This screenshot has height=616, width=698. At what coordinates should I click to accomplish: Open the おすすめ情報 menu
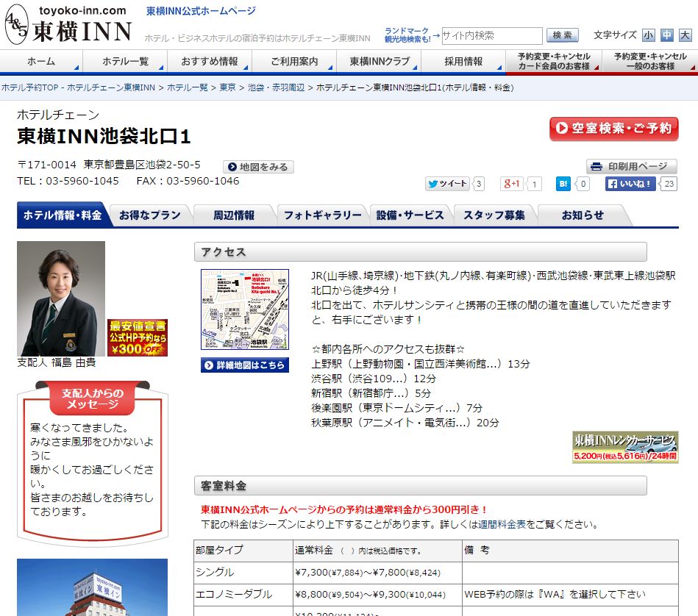tap(210, 61)
